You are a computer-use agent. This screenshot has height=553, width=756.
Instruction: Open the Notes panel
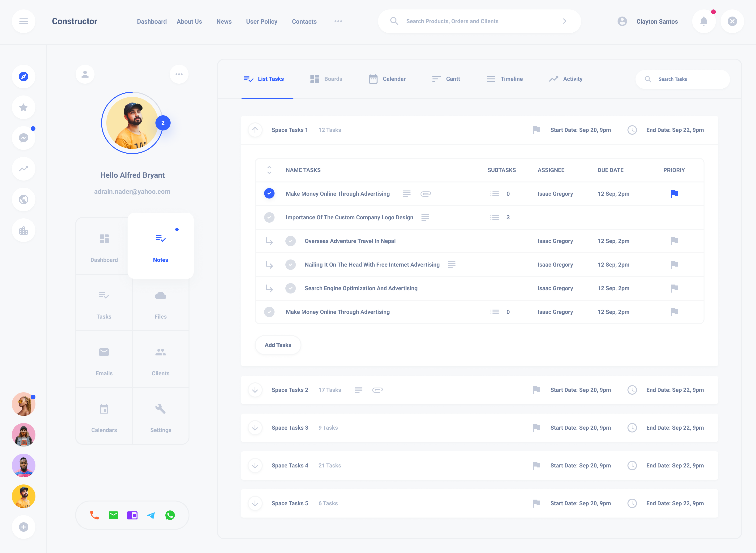160,248
